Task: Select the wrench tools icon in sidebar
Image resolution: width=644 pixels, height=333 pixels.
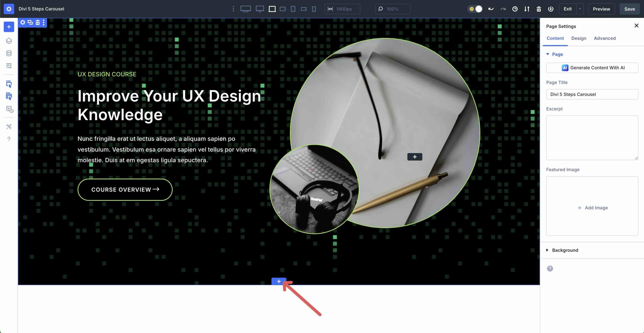Action: pos(9,126)
